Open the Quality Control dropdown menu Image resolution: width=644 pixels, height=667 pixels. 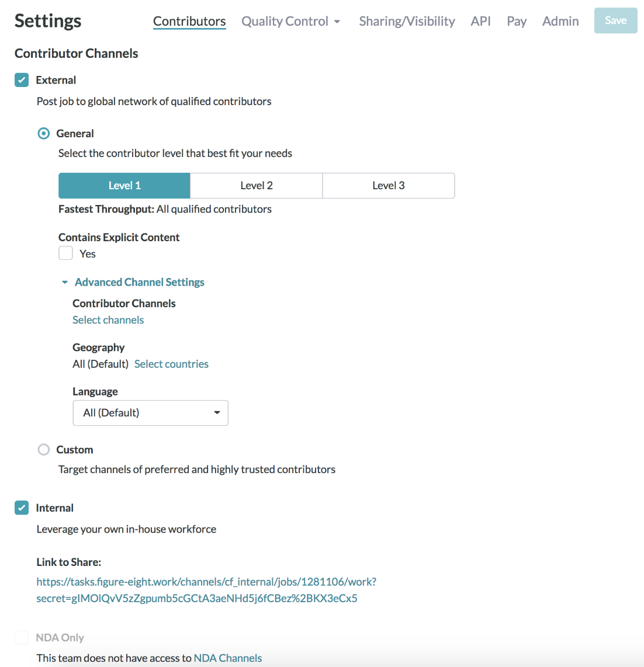pyautogui.click(x=290, y=21)
